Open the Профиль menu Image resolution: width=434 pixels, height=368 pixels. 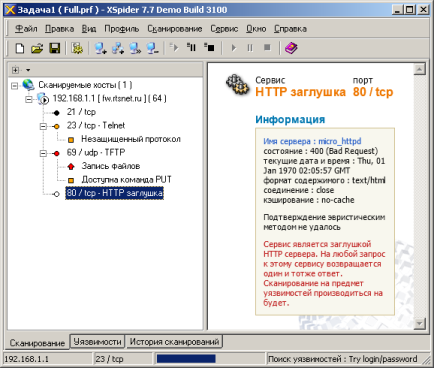[x=122, y=29]
